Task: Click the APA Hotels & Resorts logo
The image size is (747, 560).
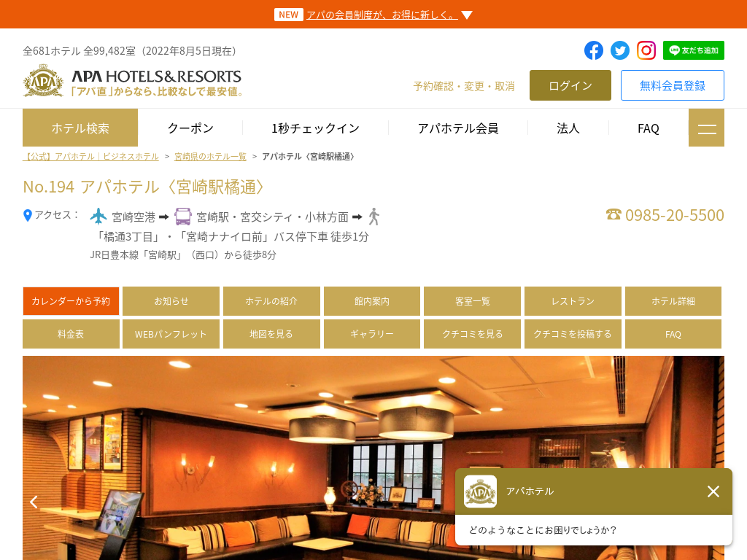Action: (133, 82)
